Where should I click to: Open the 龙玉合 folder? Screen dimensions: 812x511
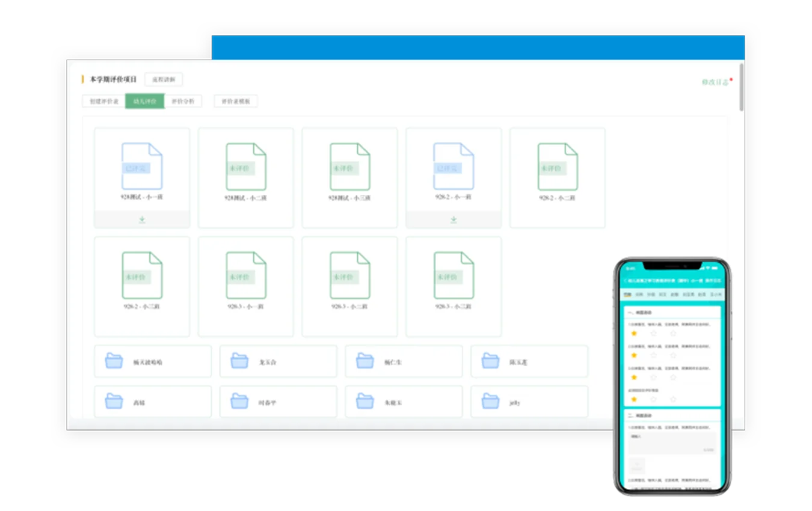(x=278, y=361)
